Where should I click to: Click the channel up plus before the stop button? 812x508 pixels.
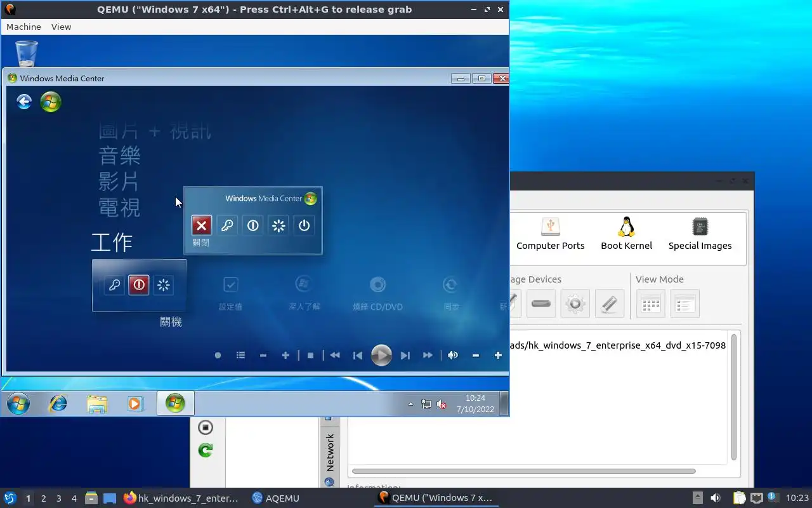click(x=285, y=356)
